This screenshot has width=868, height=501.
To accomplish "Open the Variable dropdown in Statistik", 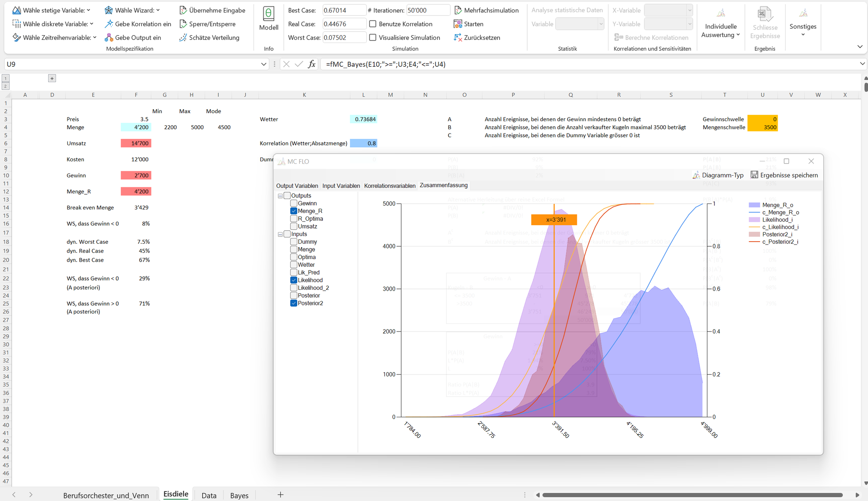I will pyautogui.click(x=601, y=24).
